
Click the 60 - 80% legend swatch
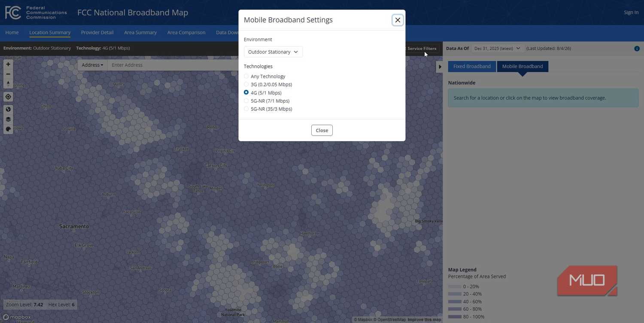(454, 309)
